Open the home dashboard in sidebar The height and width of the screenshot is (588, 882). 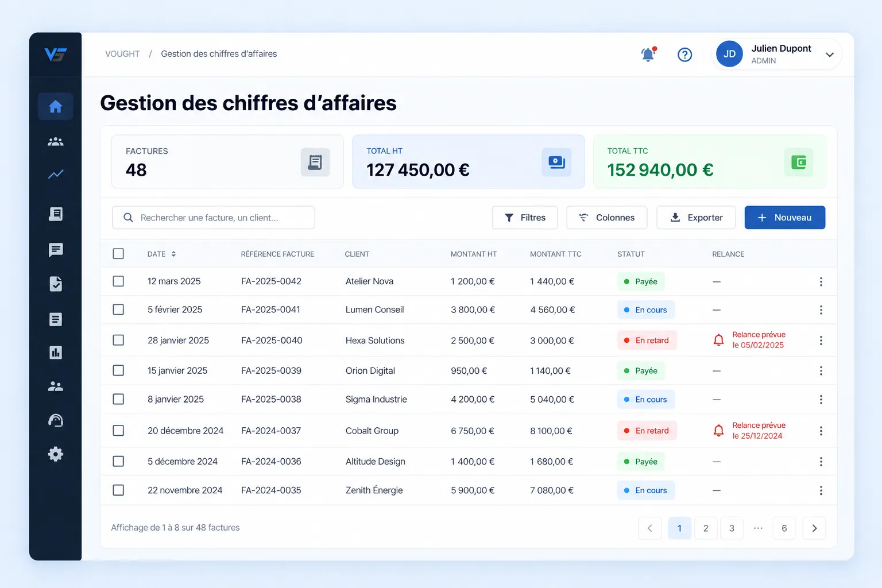click(56, 106)
